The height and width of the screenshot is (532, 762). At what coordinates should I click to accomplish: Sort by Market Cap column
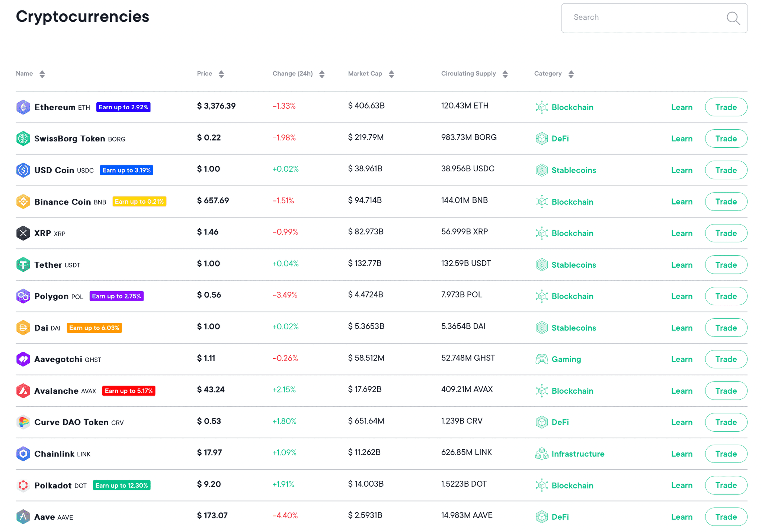(391, 74)
